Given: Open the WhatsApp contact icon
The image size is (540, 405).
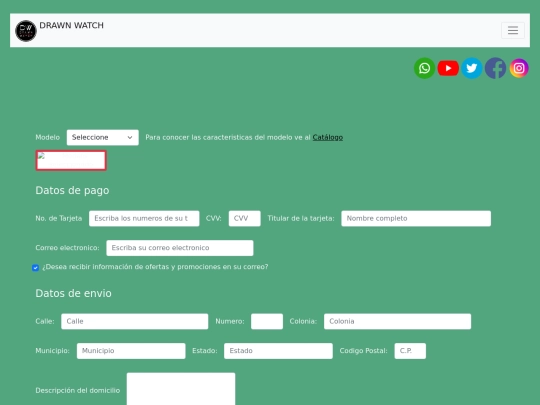Looking at the screenshot, I should (424, 68).
